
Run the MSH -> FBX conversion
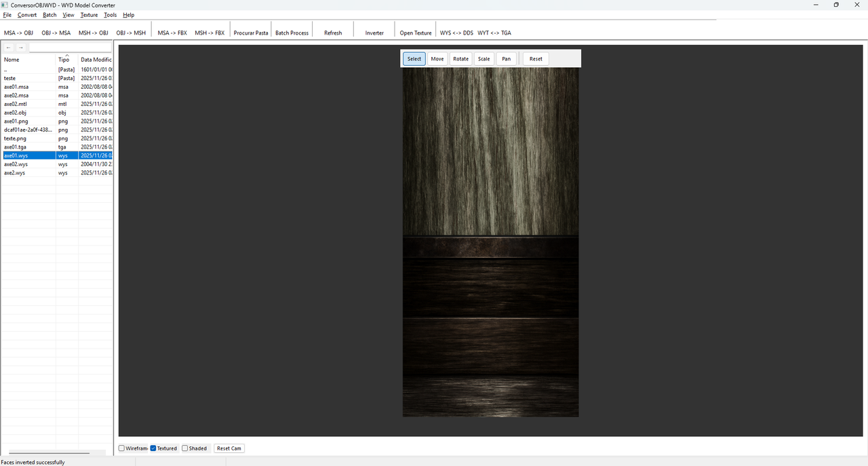210,33
